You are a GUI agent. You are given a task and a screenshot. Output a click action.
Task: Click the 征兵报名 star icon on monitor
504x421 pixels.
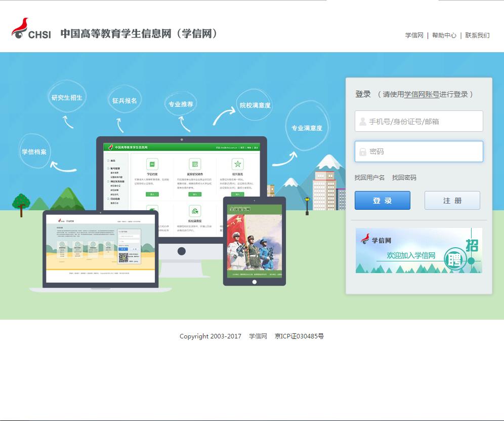(x=237, y=164)
